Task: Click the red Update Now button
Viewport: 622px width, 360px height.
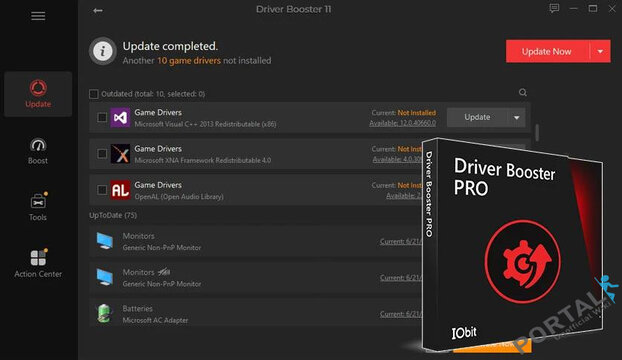Action: click(x=547, y=52)
